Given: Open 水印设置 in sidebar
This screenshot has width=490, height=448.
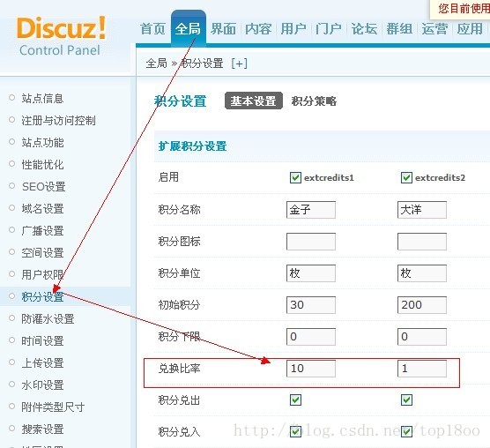Looking at the screenshot, I should 42,385.
